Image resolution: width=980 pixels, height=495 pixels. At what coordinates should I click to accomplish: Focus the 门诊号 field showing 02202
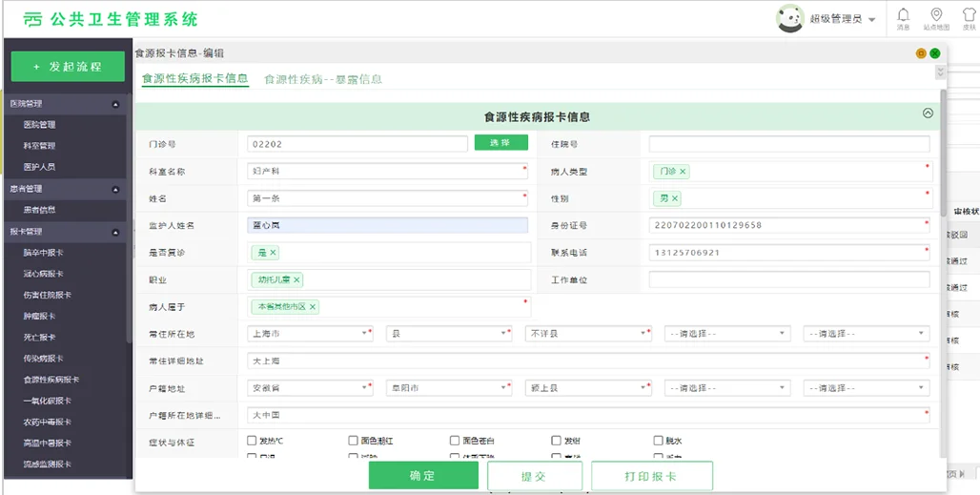[x=357, y=144]
